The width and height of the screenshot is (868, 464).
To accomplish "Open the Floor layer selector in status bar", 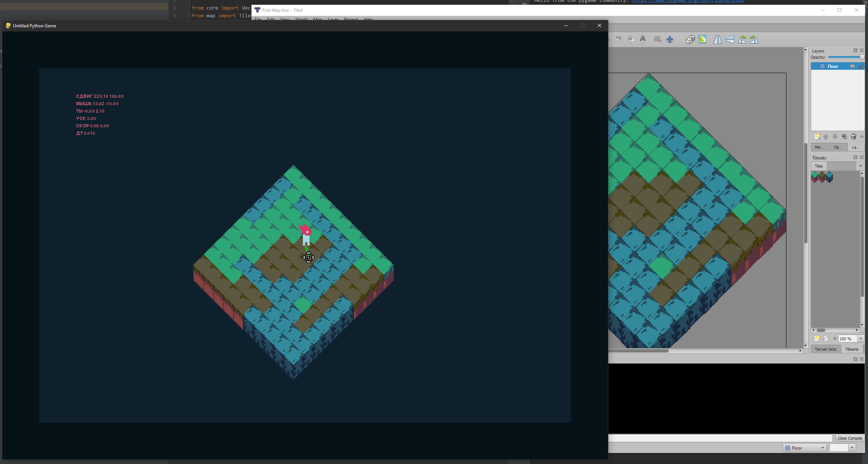I will [x=805, y=448].
